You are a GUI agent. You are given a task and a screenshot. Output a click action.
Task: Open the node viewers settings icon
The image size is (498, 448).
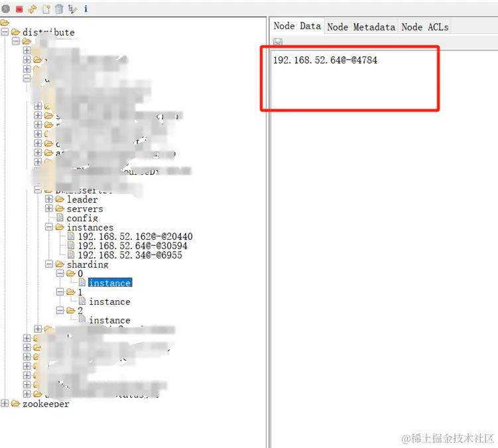pyautogui.click(x=73, y=9)
